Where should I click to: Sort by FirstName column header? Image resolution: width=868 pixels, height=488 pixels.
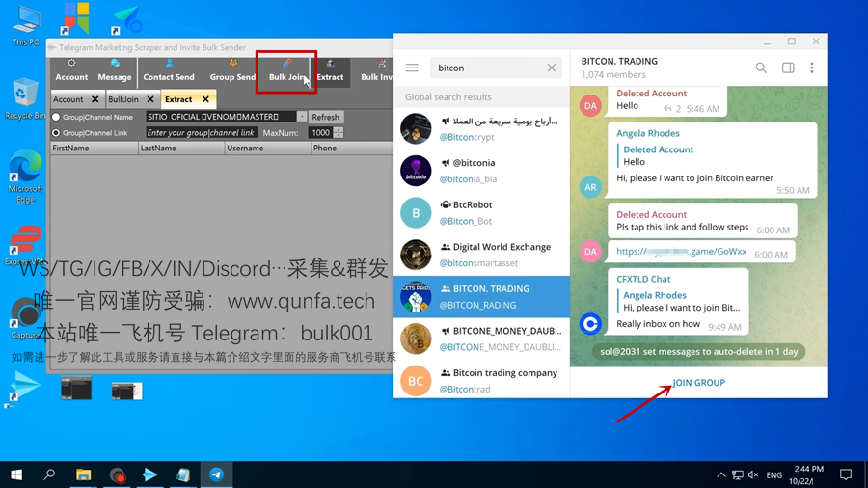[95, 149]
